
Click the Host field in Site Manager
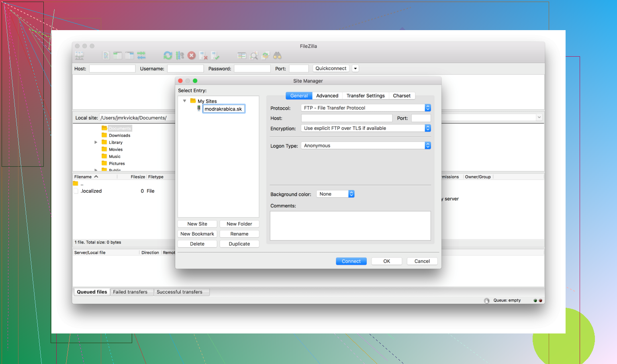click(347, 119)
